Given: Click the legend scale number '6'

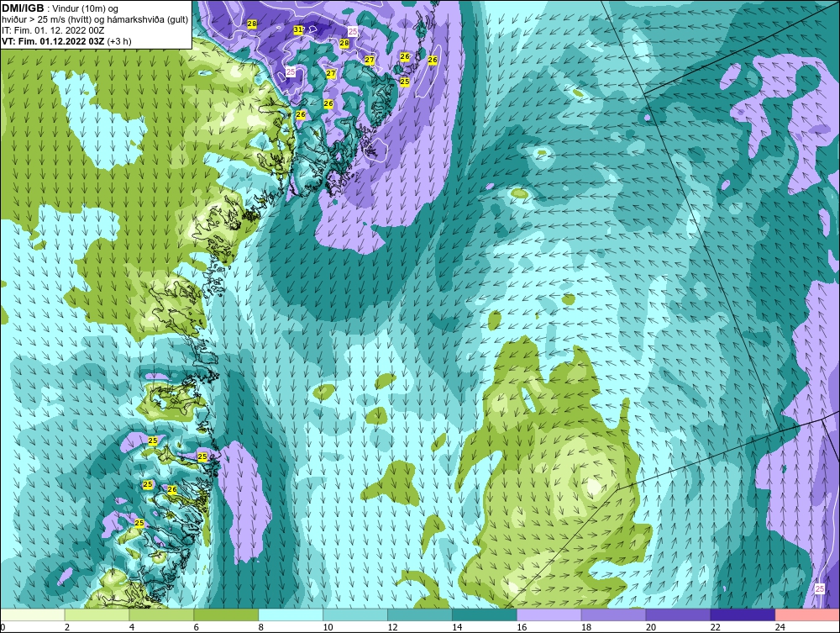Looking at the screenshot, I should 196,627.
